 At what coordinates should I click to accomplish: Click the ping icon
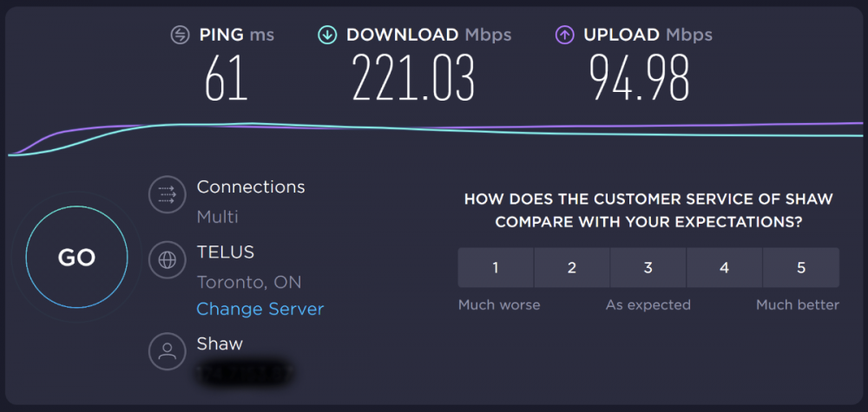pyautogui.click(x=179, y=36)
